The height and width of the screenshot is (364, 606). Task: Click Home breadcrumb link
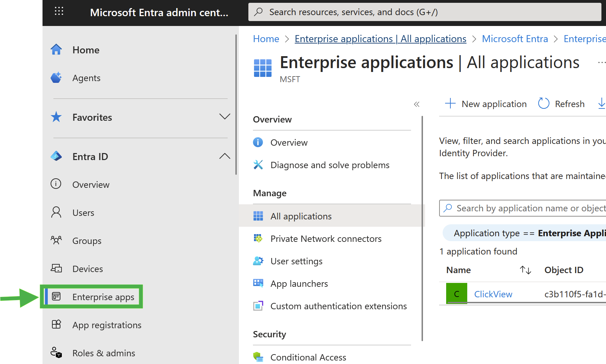[266, 39]
